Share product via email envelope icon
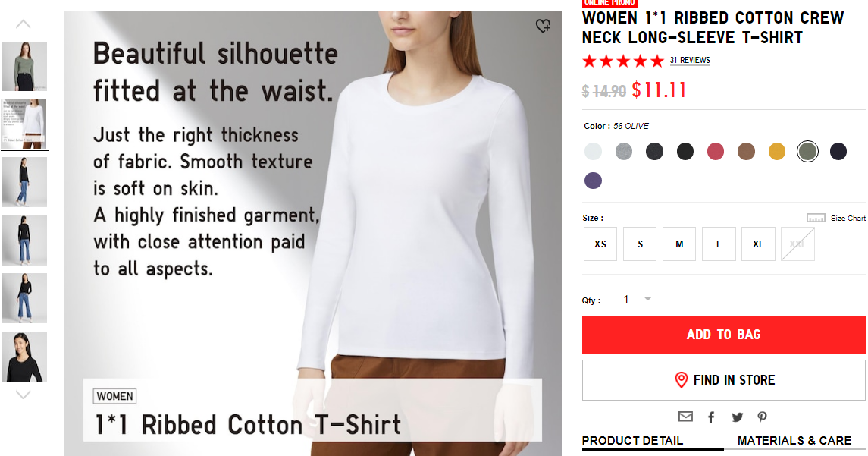Viewport: 868px width, 456px height. point(685,417)
